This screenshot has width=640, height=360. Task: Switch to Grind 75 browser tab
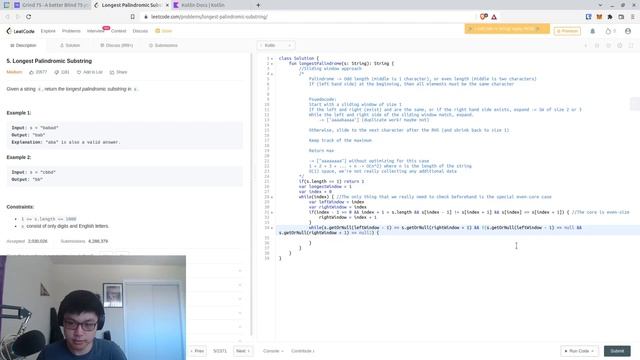pyautogui.click(x=51, y=5)
